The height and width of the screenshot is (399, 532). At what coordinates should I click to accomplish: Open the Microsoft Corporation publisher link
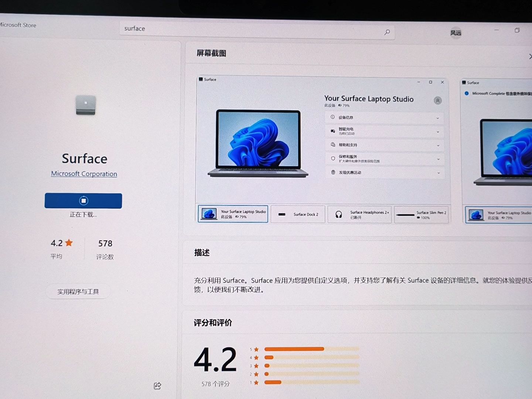84,174
